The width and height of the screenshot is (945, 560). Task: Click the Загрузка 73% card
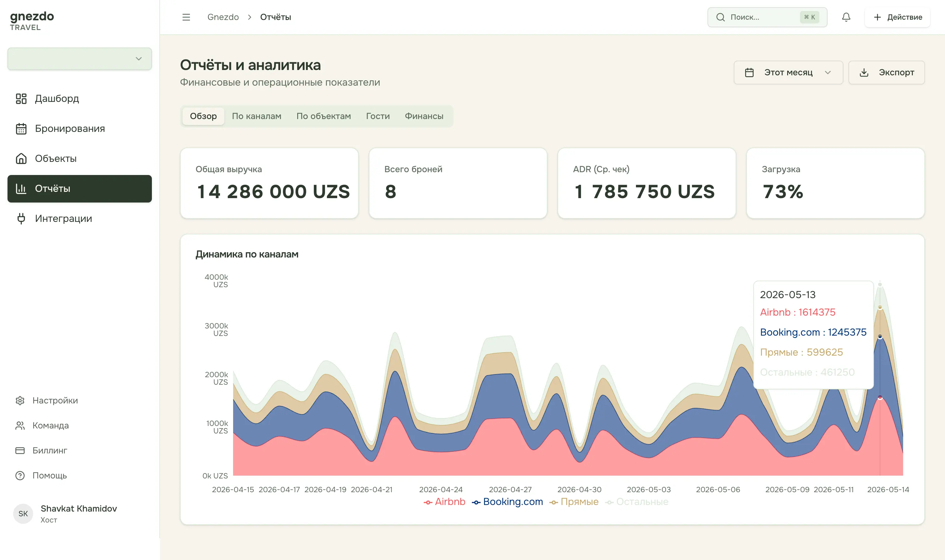click(x=835, y=183)
